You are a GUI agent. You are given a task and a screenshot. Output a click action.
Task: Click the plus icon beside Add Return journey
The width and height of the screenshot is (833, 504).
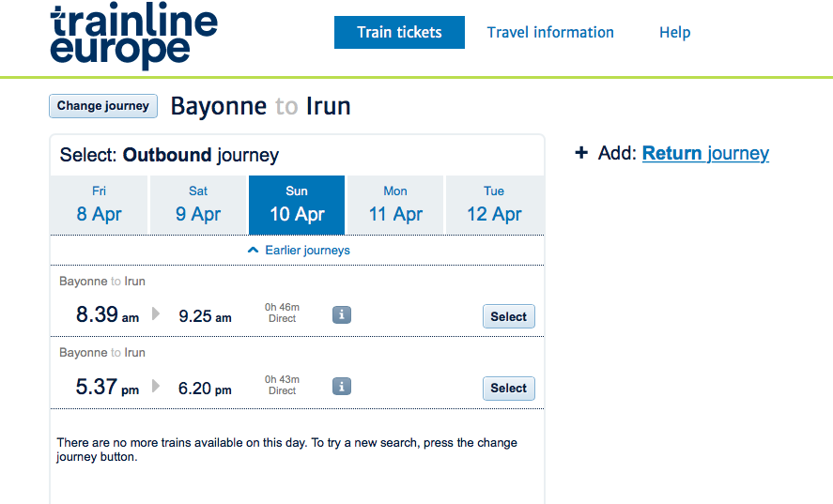(581, 153)
